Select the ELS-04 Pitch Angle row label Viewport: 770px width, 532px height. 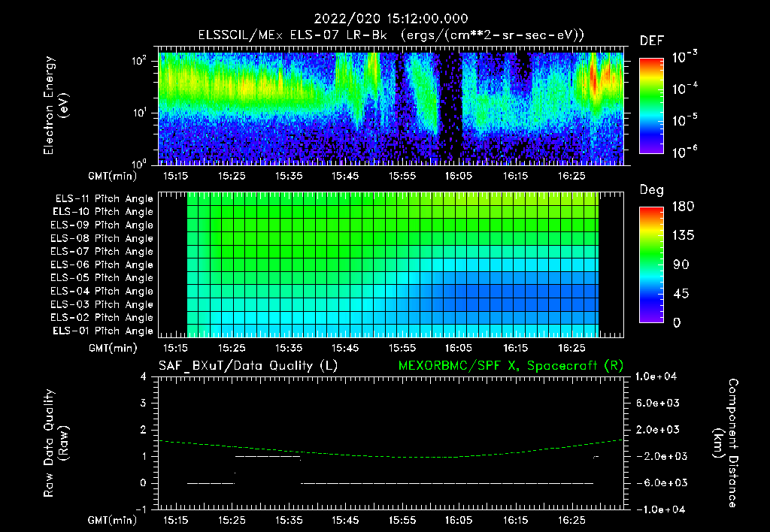(x=102, y=292)
